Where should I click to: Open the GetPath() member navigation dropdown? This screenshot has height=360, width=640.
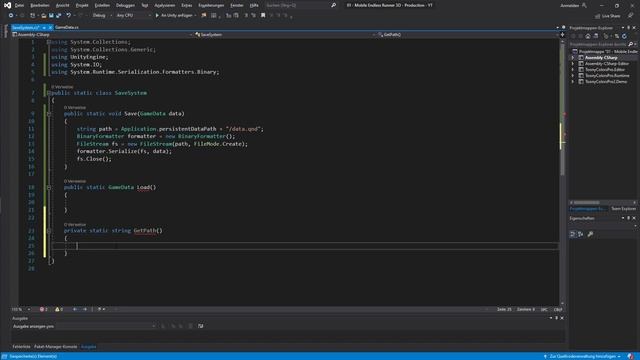pyautogui.click(x=467, y=35)
